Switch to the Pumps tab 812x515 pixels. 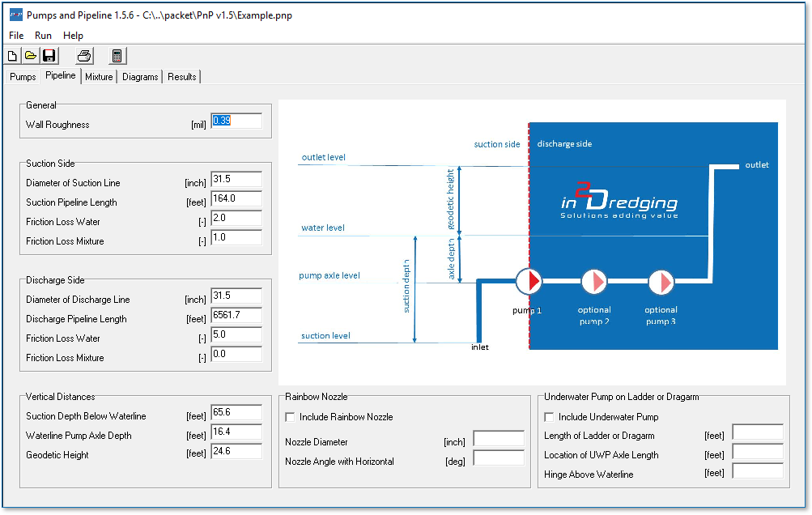pyautogui.click(x=23, y=77)
